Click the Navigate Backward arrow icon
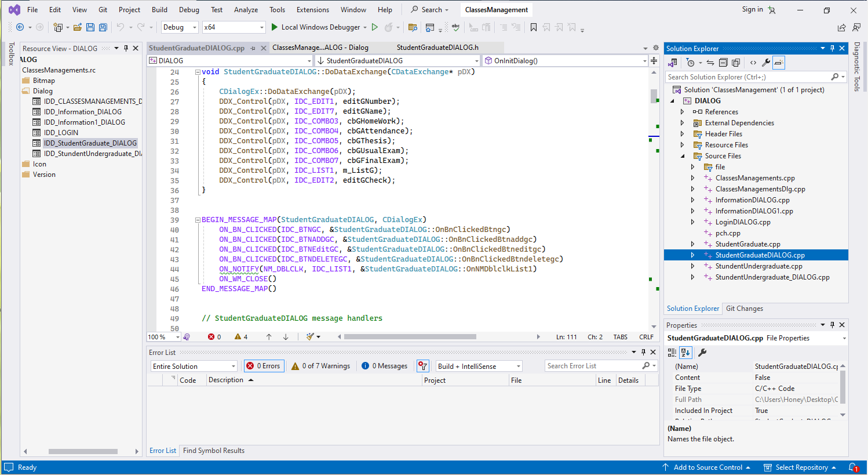This screenshot has width=868, height=475. pos(21,27)
